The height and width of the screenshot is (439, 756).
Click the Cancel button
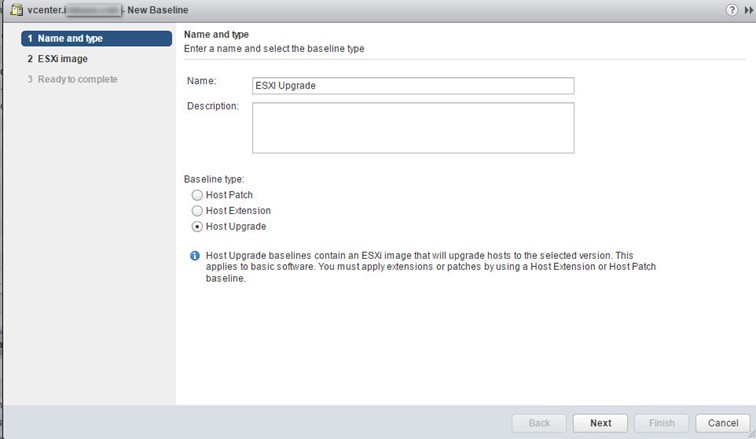(x=723, y=423)
